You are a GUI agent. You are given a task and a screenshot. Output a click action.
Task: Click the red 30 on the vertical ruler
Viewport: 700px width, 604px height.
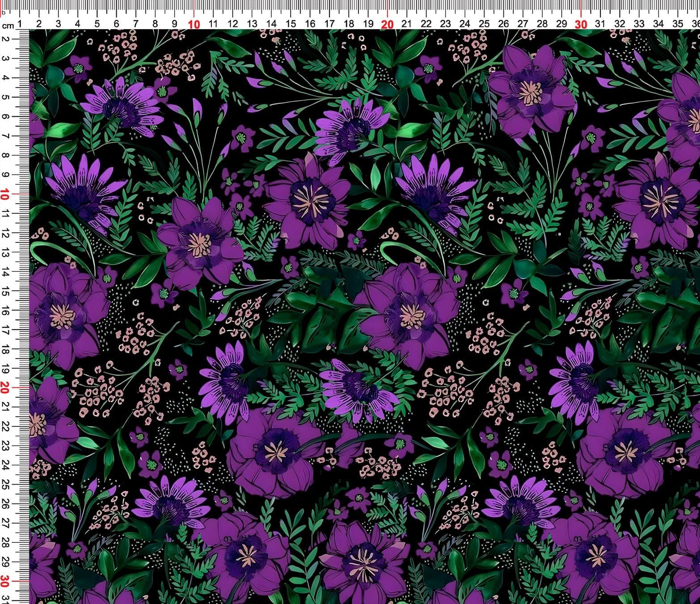tap(5, 581)
